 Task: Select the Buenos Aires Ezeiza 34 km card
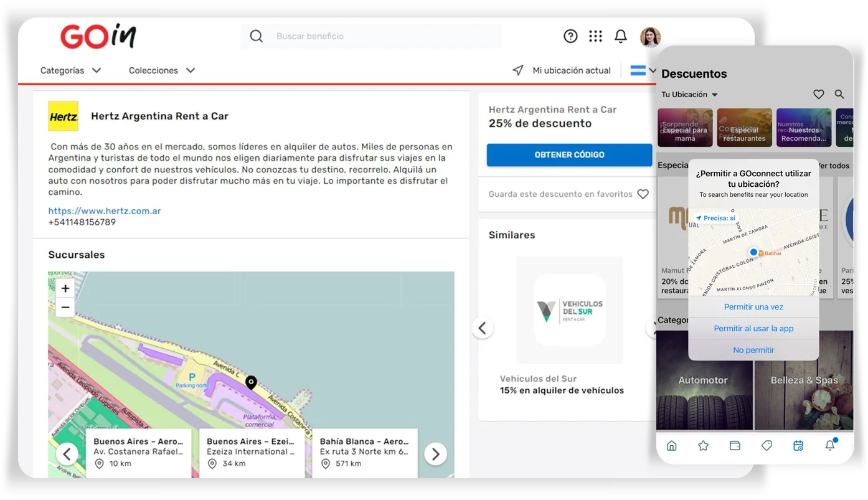click(252, 453)
